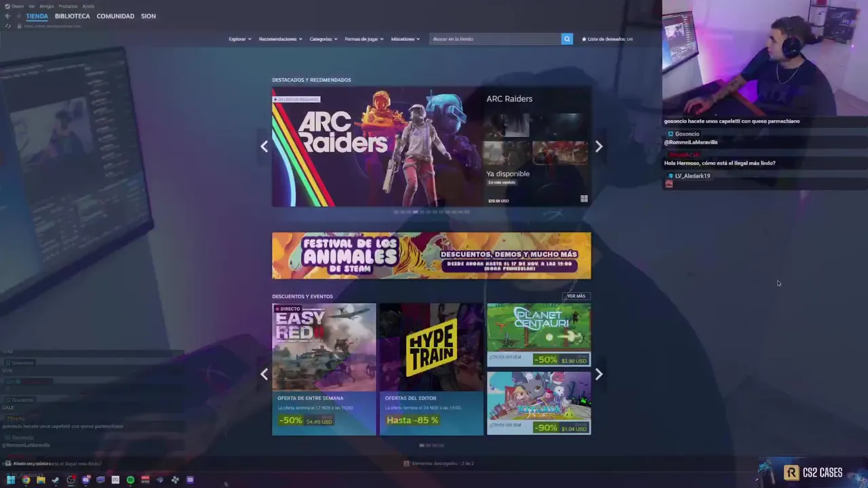Open the CS2 CASES overlay logo
Viewport: 868px width, 488px height.
[x=812, y=472]
